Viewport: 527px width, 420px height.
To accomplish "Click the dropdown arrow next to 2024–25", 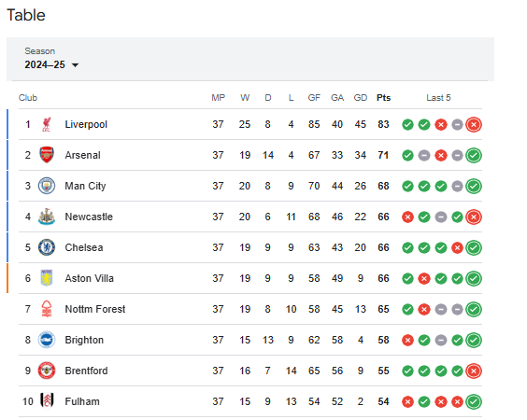I will point(76,65).
